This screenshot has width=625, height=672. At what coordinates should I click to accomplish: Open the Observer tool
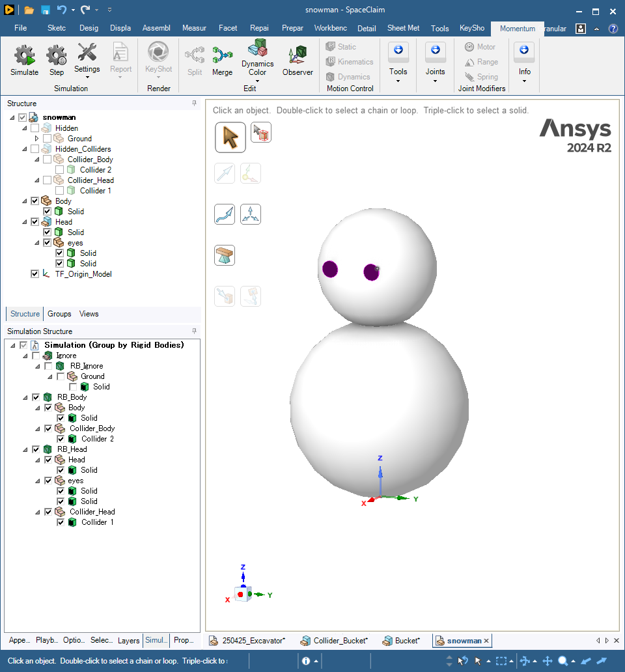(x=298, y=55)
